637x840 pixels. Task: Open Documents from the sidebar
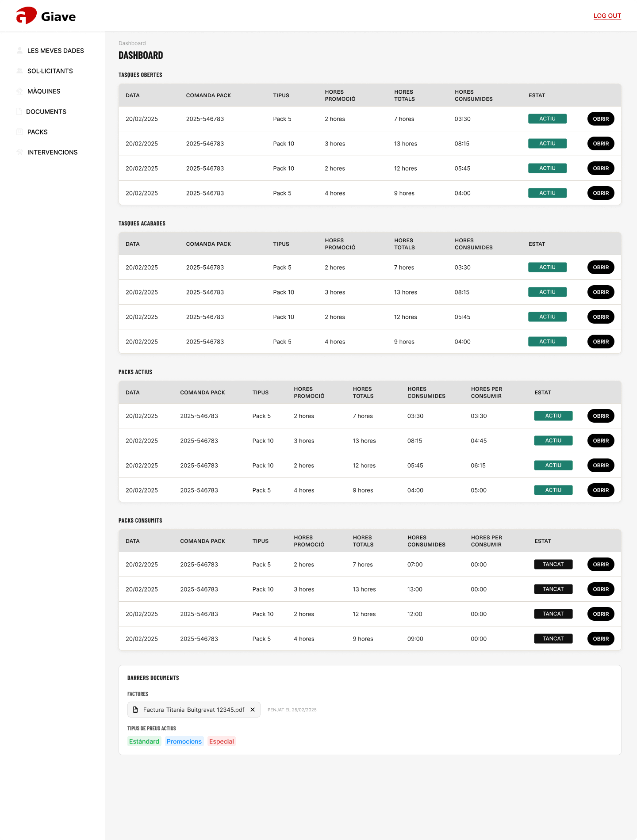[46, 111]
